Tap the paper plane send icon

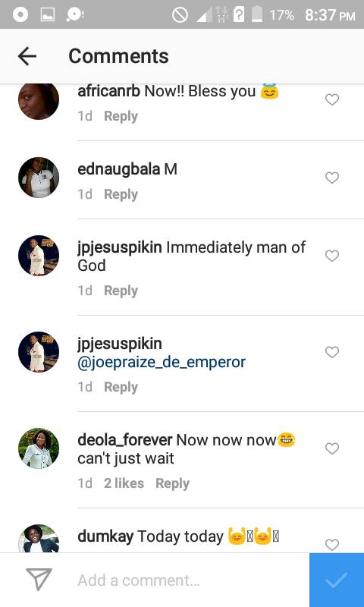(39, 580)
